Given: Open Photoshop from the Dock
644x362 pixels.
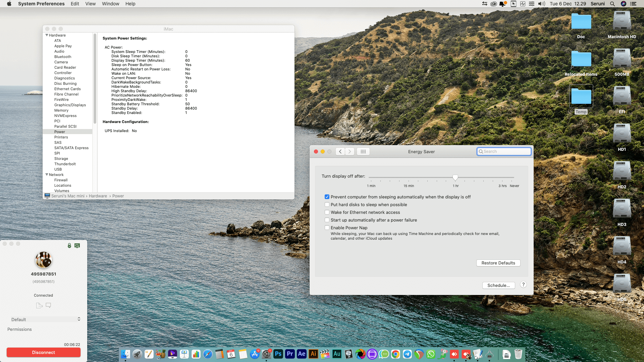Looking at the screenshot, I should (x=278, y=354).
